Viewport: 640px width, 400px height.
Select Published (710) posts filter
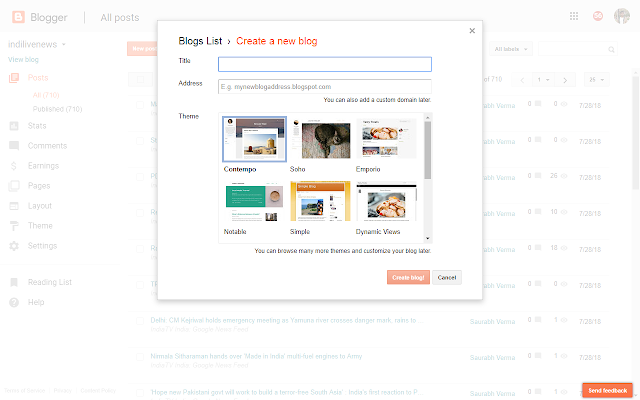[57, 109]
